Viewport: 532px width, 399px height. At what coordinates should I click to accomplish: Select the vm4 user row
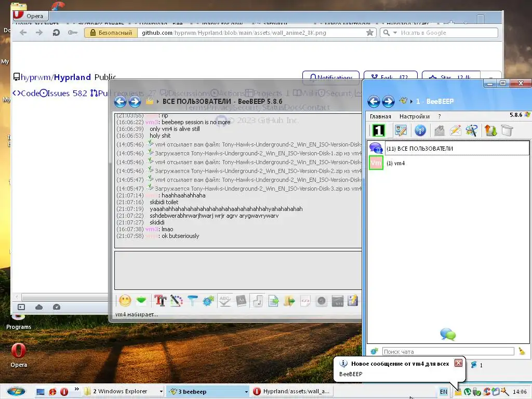tap(448, 163)
